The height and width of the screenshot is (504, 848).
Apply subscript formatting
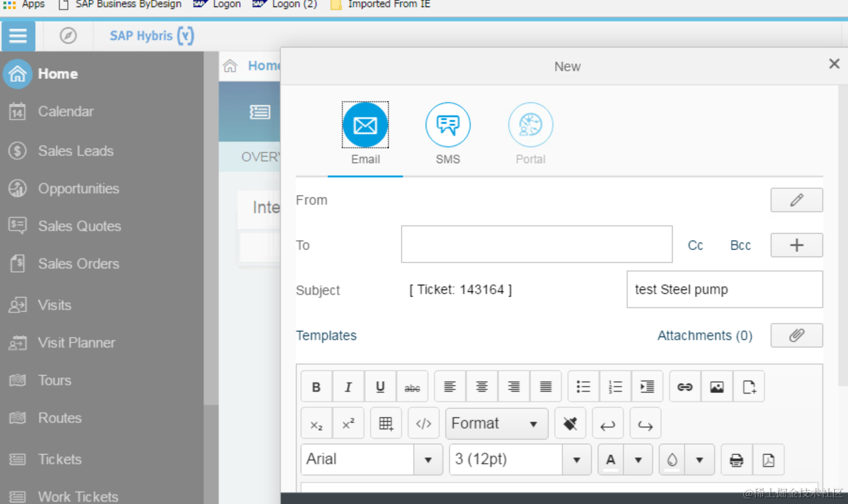pyautogui.click(x=317, y=424)
